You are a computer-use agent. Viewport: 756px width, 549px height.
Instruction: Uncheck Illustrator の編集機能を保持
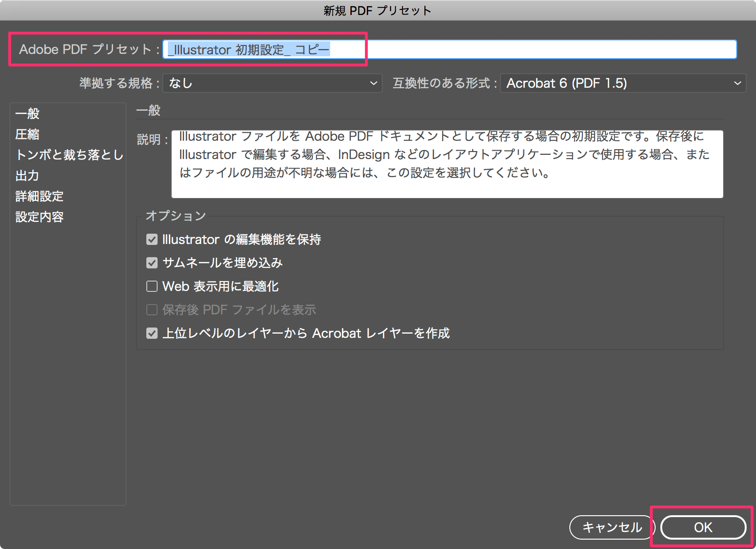click(x=152, y=239)
